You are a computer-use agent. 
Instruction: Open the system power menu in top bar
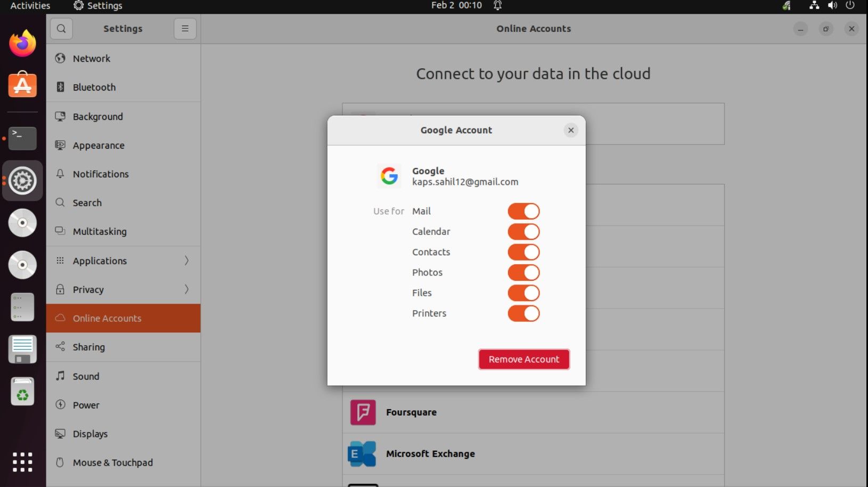pos(850,5)
